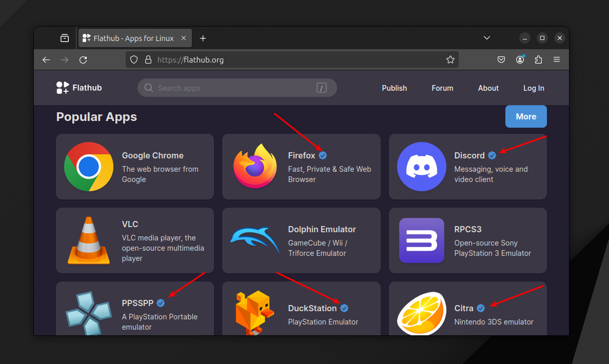The image size is (609, 364).
Task: Go back to the previous page
Action: (x=46, y=60)
